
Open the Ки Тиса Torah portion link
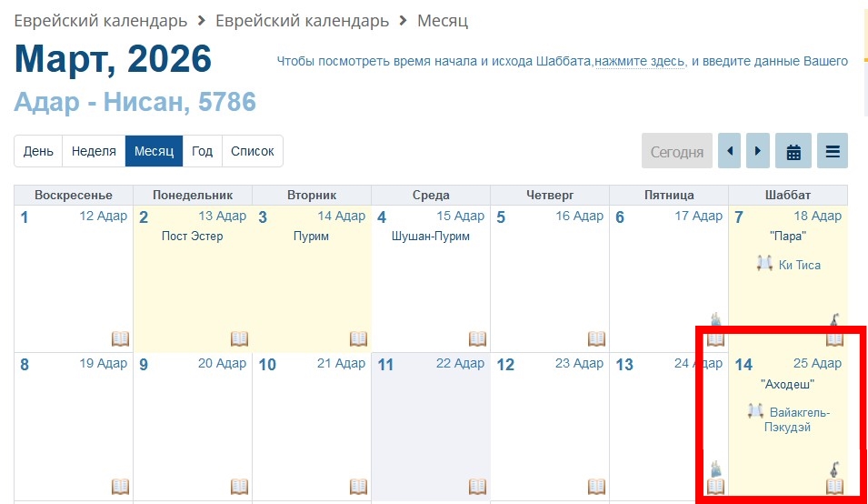click(x=799, y=266)
